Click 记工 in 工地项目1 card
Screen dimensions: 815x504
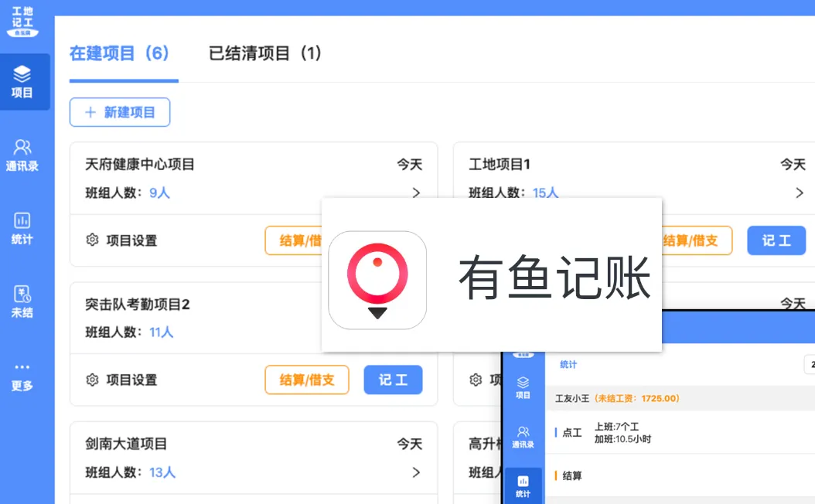pos(776,240)
